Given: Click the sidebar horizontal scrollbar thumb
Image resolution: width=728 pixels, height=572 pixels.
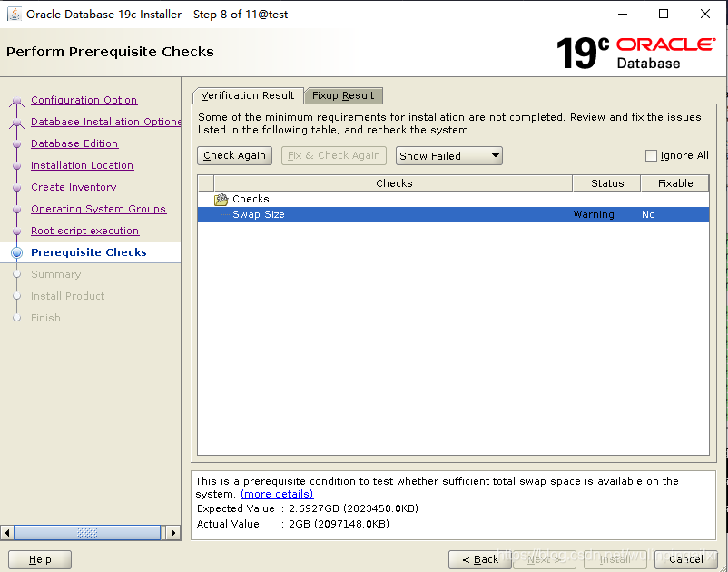Looking at the screenshot, I should tap(87, 533).
